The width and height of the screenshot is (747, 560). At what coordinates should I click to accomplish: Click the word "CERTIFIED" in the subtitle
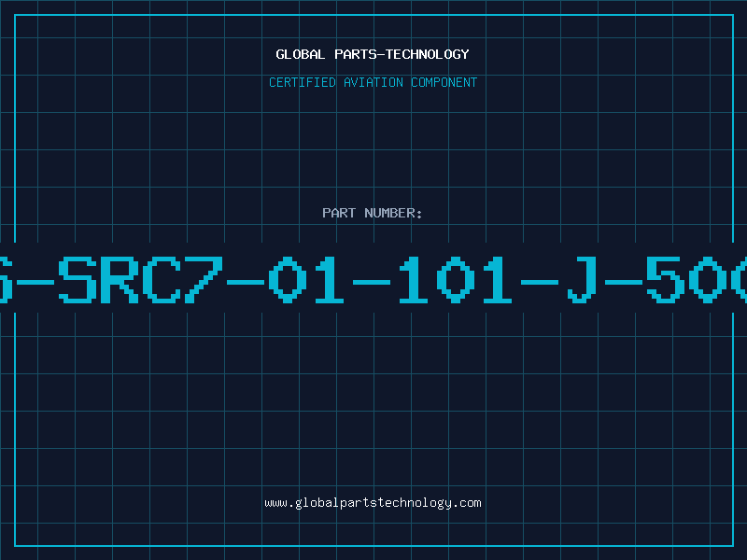pyautogui.click(x=302, y=82)
